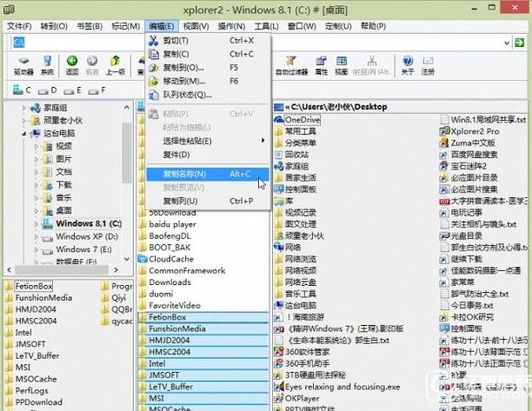Open the 自动过滤器 toolbar icon
Screen dimensions: 532x411
pos(290,64)
